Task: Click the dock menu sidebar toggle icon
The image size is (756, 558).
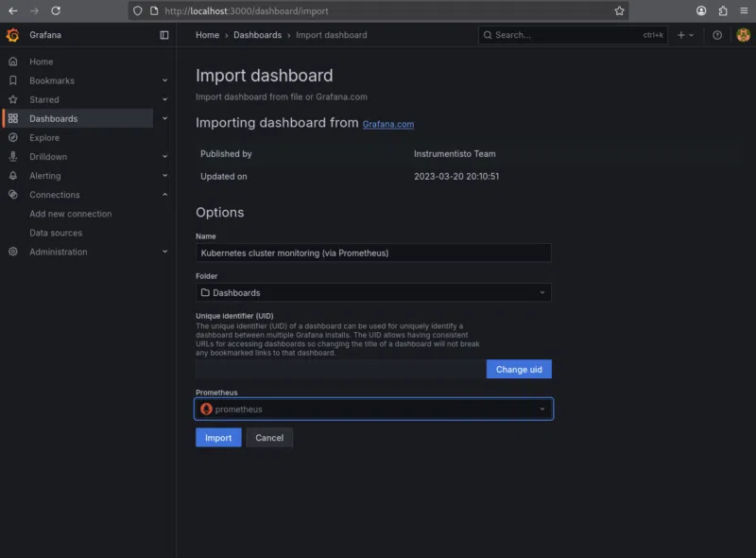Action: 164,35
